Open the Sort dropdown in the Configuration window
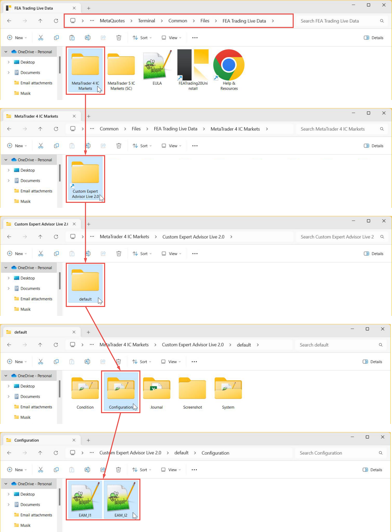 [x=142, y=470]
